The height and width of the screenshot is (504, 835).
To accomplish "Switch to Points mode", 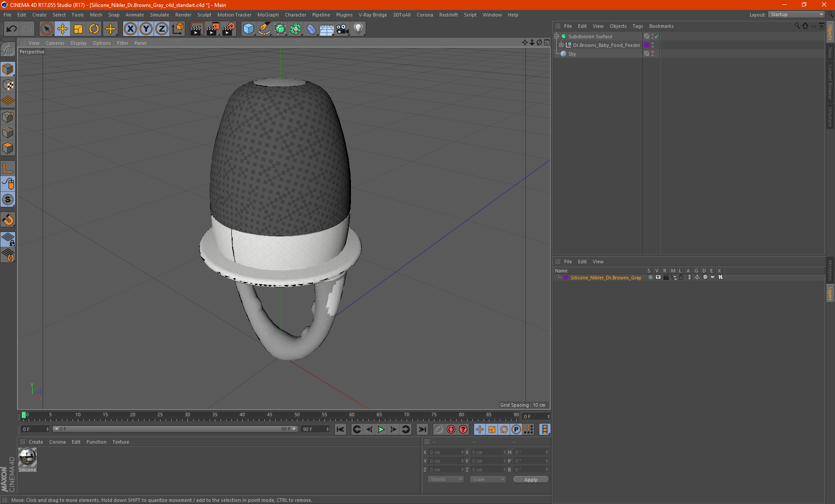I will 8,117.
